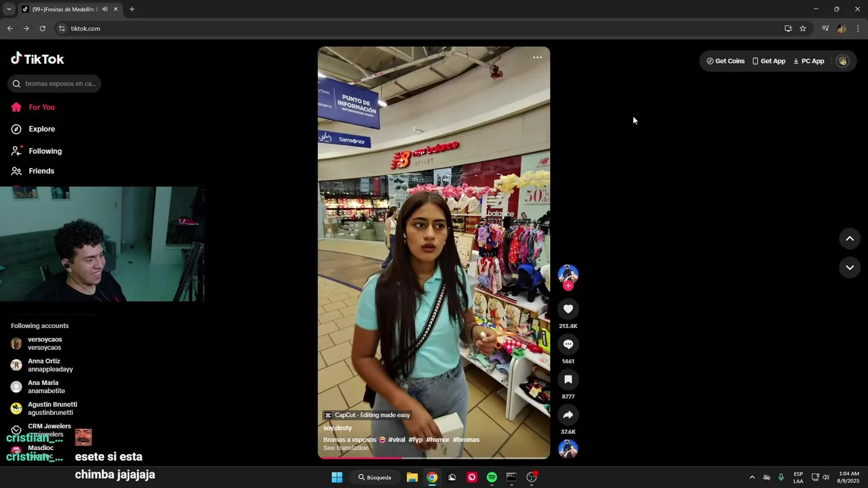Click the #viral hashtag
Viewport: 868px width, 488px height.
click(397, 440)
